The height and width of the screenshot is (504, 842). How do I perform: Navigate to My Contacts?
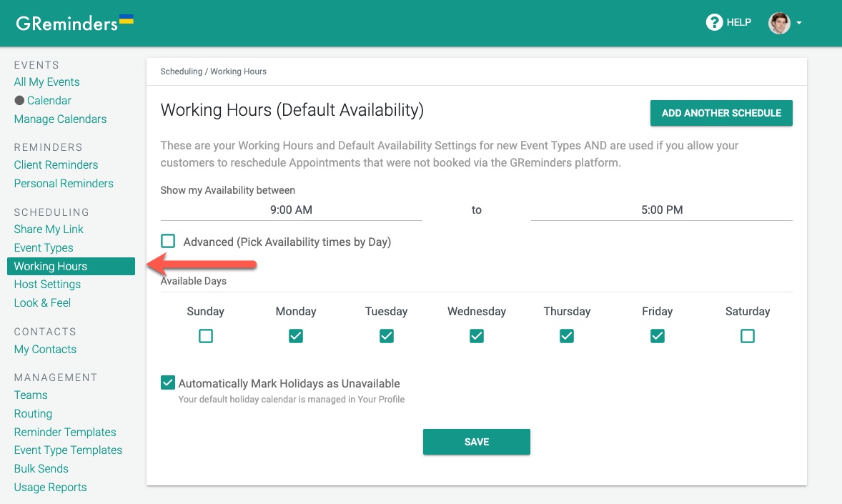tap(45, 349)
